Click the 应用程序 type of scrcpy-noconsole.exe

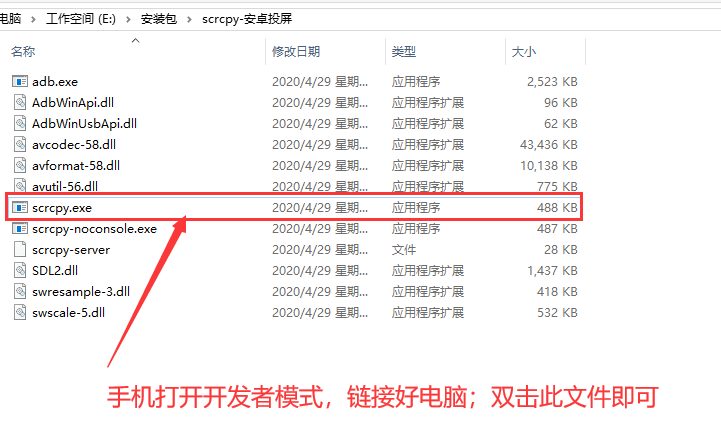tap(416, 229)
